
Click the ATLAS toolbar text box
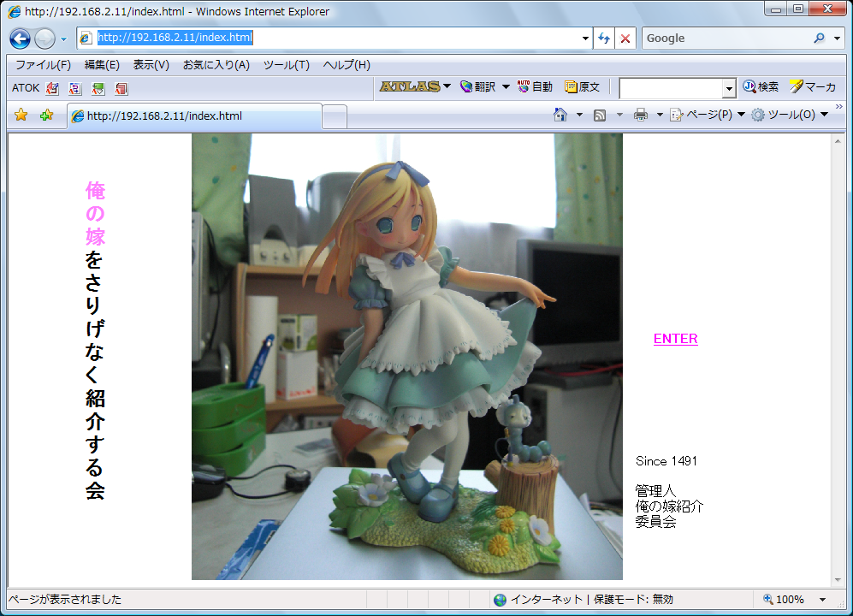coord(671,87)
